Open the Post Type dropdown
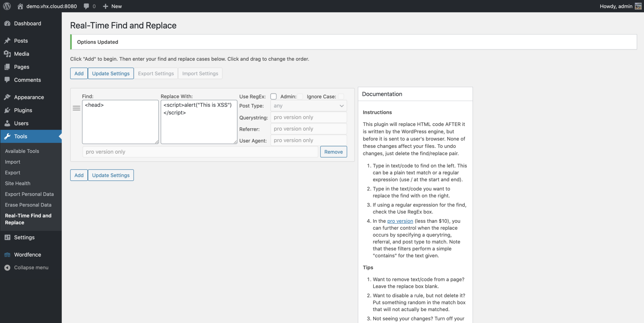The height and width of the screenshot is (323, 644). click(308, 106)
